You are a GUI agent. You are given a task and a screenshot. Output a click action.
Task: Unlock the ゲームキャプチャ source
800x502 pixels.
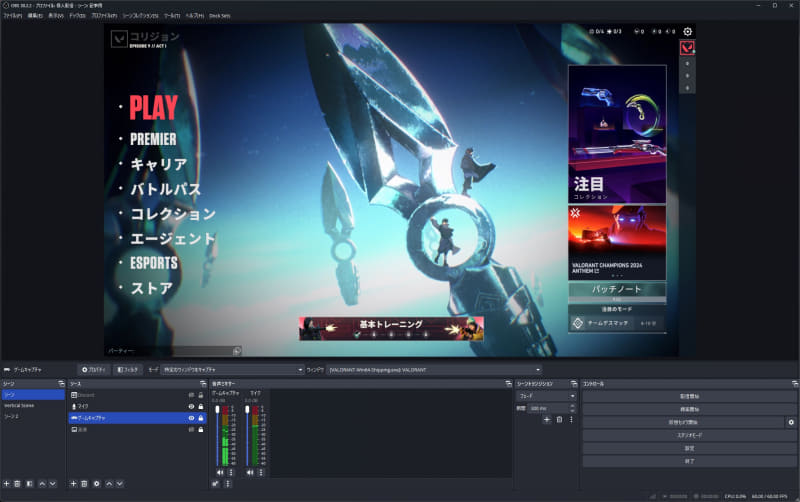pyautogui.click(x=201, y=418)
